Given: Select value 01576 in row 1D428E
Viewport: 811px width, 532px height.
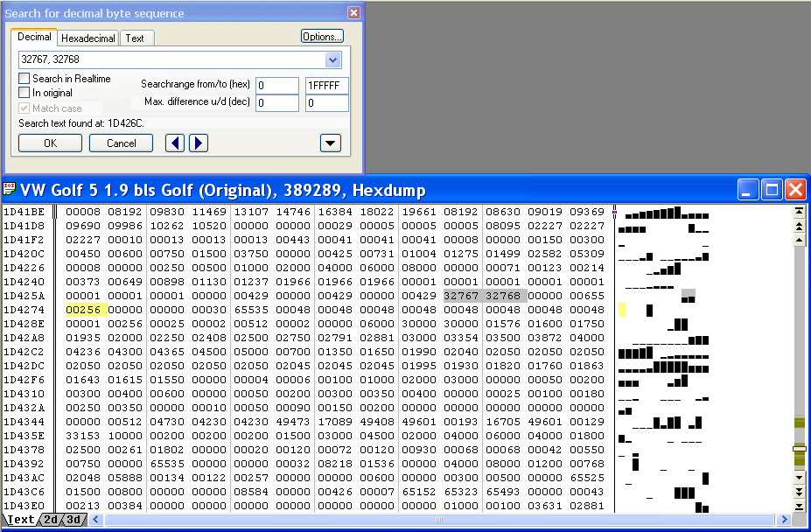Looking at the screenshot, I should point(503,324).
